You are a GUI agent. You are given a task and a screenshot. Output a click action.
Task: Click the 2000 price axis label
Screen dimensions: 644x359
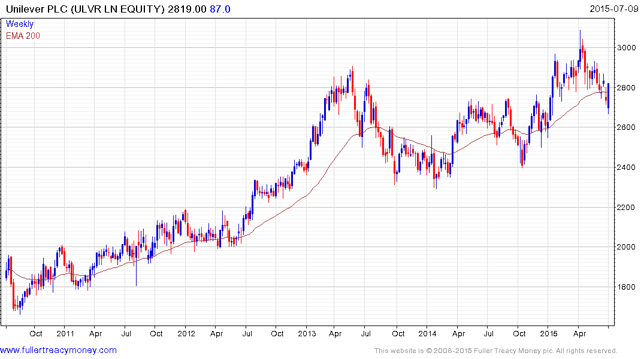point(627,247)
